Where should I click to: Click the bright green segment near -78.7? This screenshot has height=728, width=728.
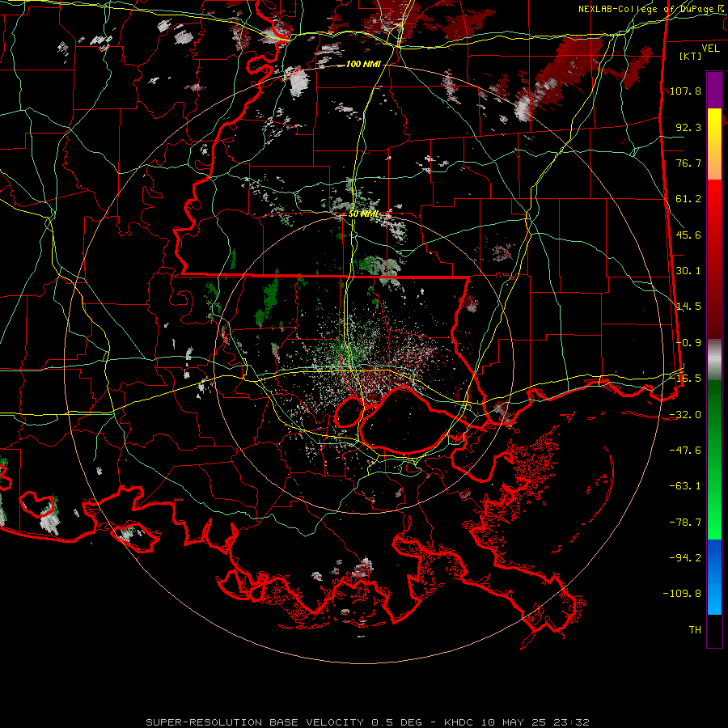pos(714,523)
